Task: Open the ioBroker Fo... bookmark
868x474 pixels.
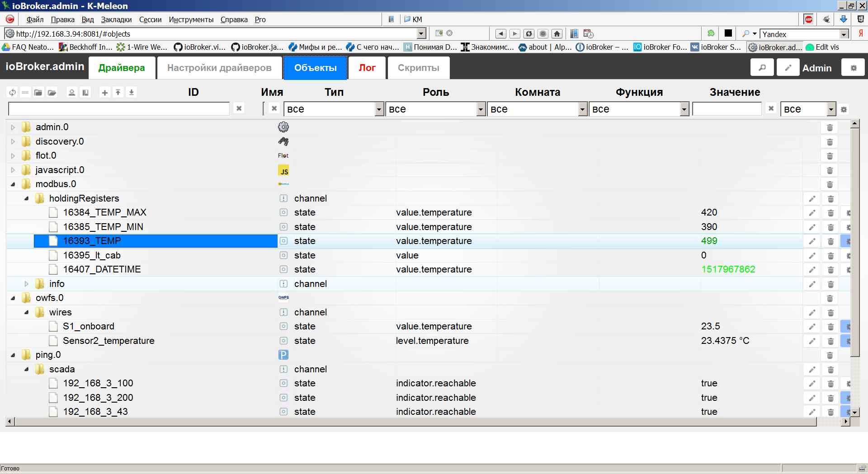Action: pyautogui.click(x=660, y=47)
